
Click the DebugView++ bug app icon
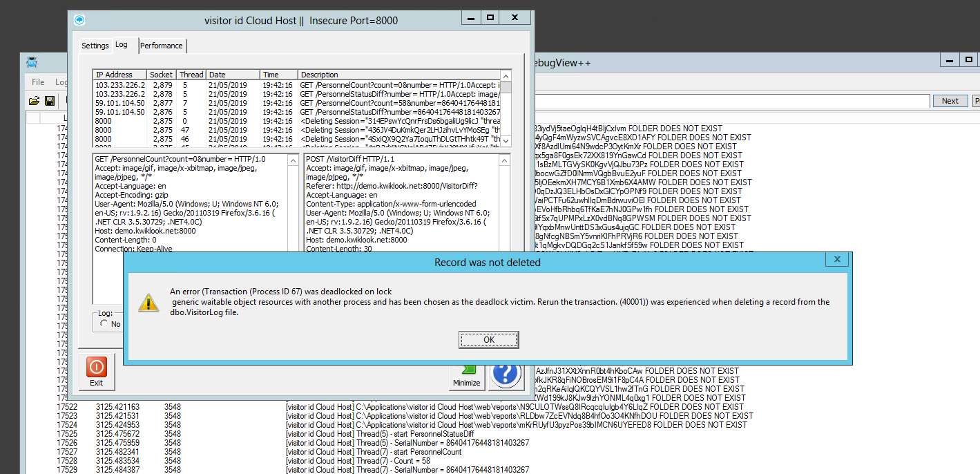[x=32, y=63]
